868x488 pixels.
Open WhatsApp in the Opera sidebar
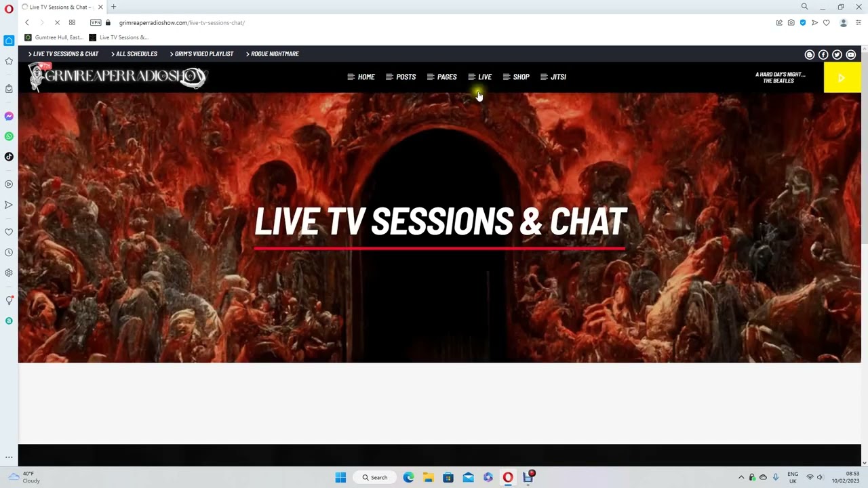coord(9,136)
